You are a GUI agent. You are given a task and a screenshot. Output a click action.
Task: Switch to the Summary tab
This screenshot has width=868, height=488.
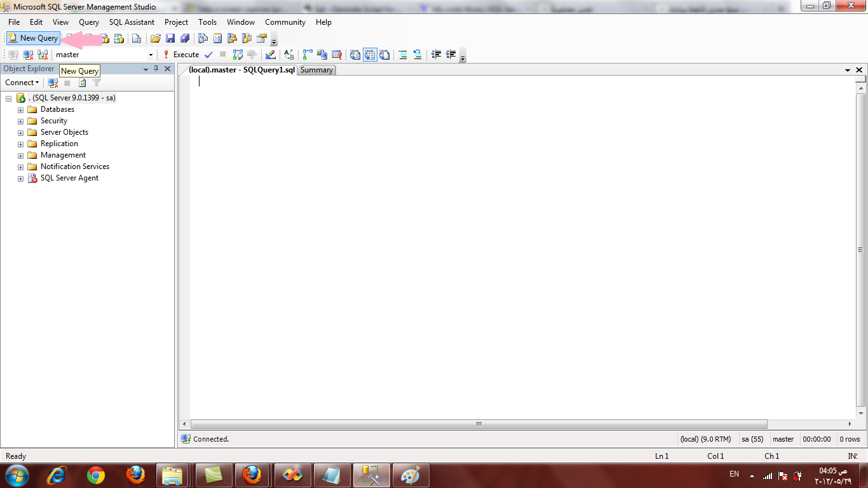(316, 70)
